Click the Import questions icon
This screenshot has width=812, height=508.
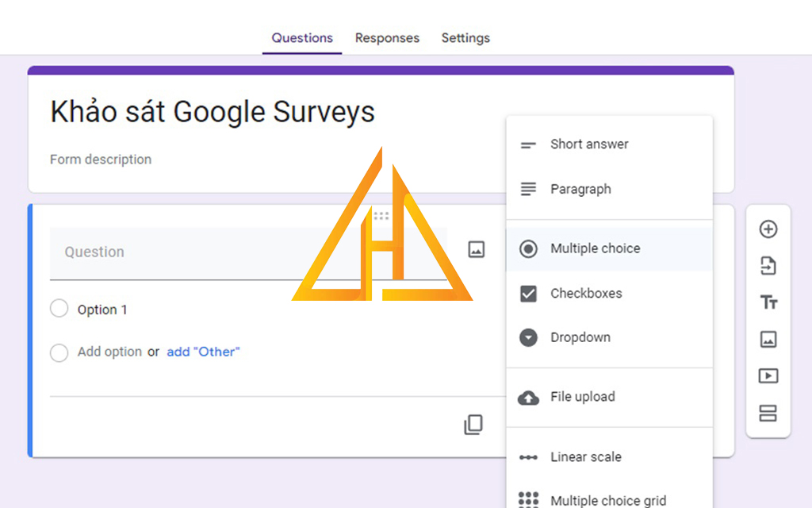(x=768, y=265)
